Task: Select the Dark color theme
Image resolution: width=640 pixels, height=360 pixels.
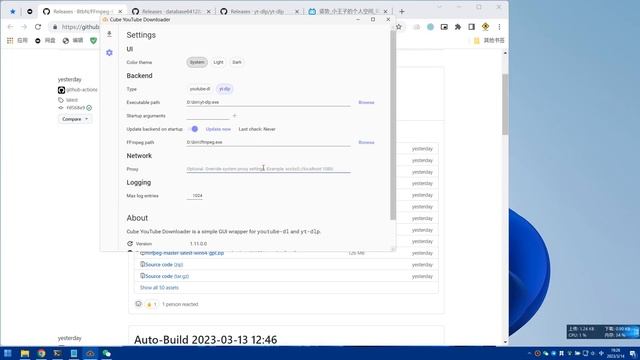Action: coord(237,62)
